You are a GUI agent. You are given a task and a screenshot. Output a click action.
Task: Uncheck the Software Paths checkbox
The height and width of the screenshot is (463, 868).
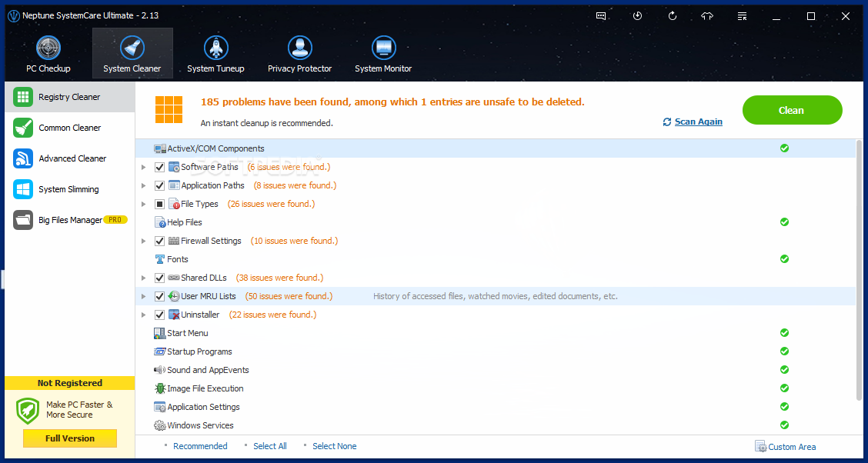coord(159,167)
